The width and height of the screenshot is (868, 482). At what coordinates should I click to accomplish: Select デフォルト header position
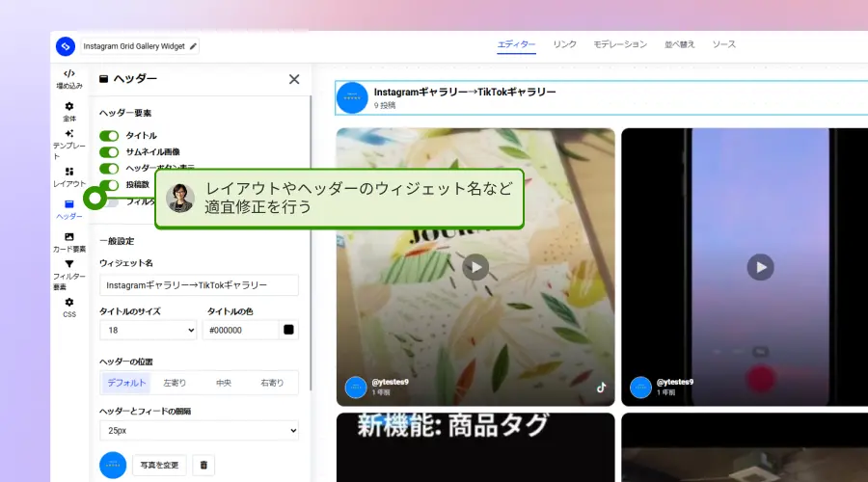coord(126,383)
